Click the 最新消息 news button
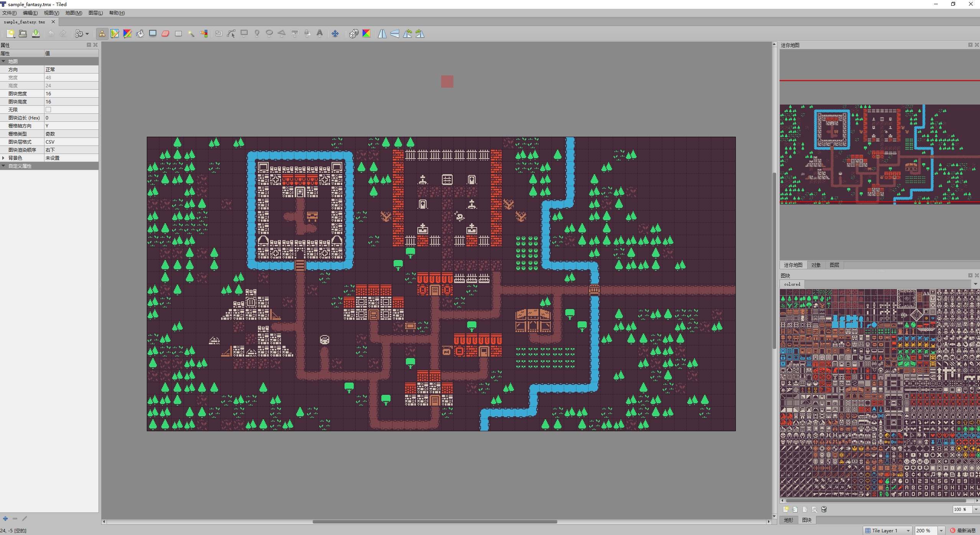Image resolution: width=980 pixels, height=535 pixels. 963,530
